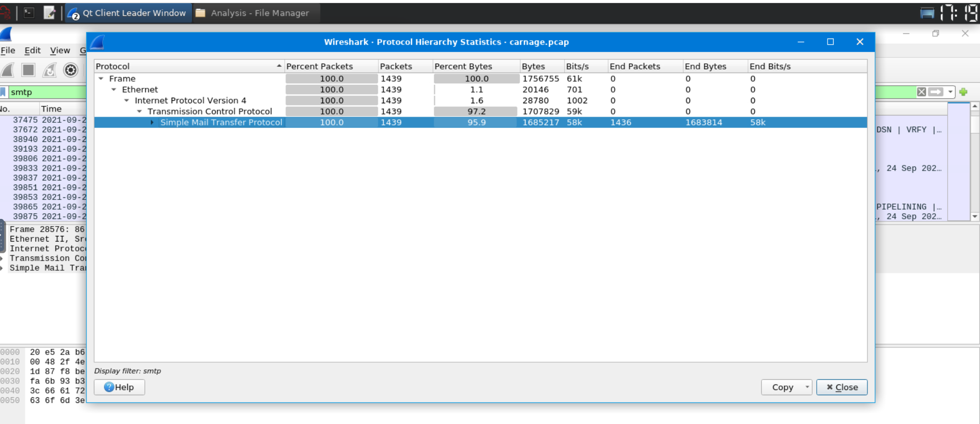Open text editor launcher in the taskbar
The height and width of the screenshot is (424, 980).
[x=49, y=13]
